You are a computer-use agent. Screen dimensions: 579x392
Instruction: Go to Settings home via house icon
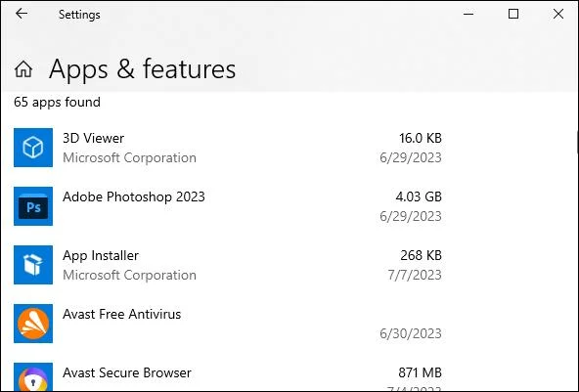tap(23, 69)
